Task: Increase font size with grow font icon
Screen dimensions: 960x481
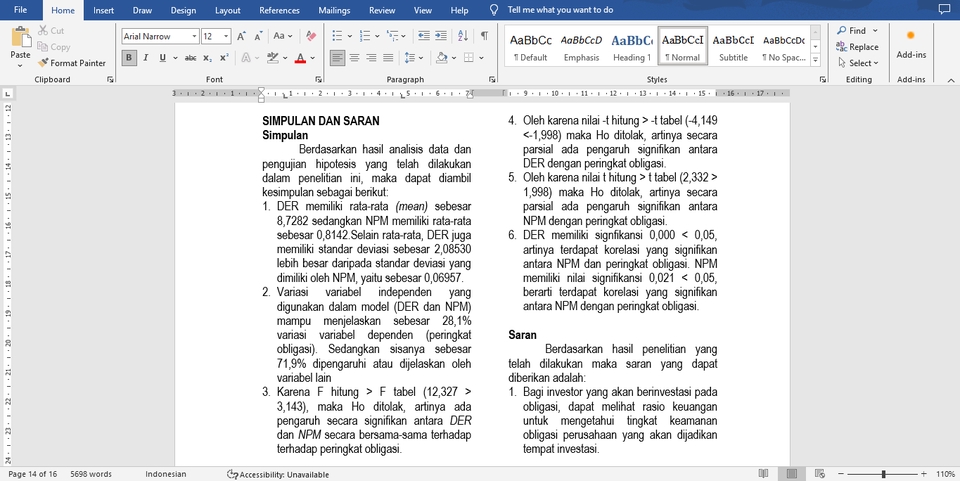Action: pyautogui.click(x=241, y=36)
